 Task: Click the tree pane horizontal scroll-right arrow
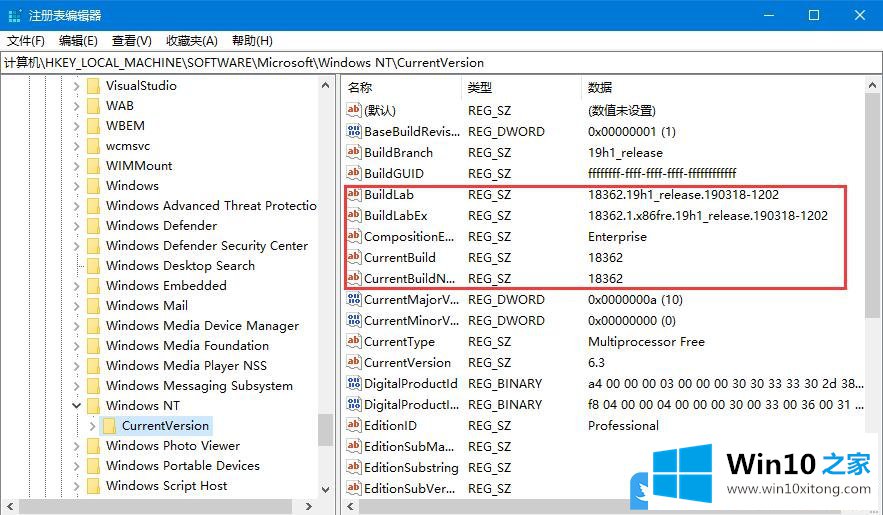tap(309, 506)
